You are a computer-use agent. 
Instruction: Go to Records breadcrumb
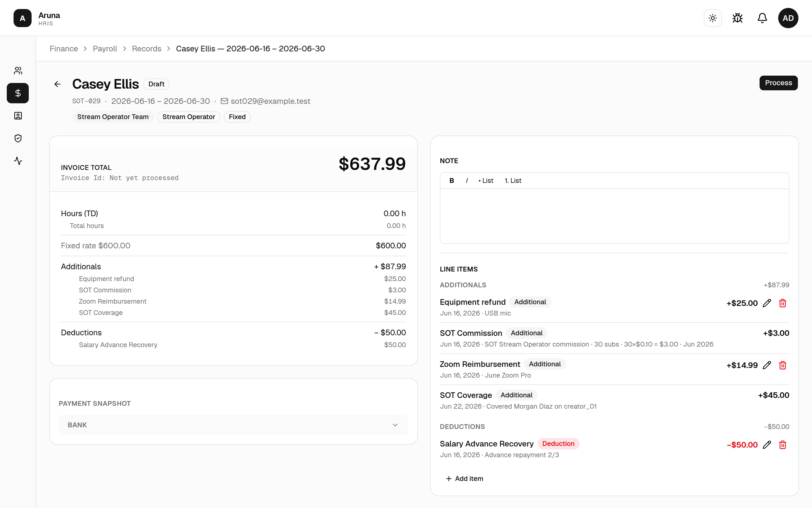pos(147,49)
